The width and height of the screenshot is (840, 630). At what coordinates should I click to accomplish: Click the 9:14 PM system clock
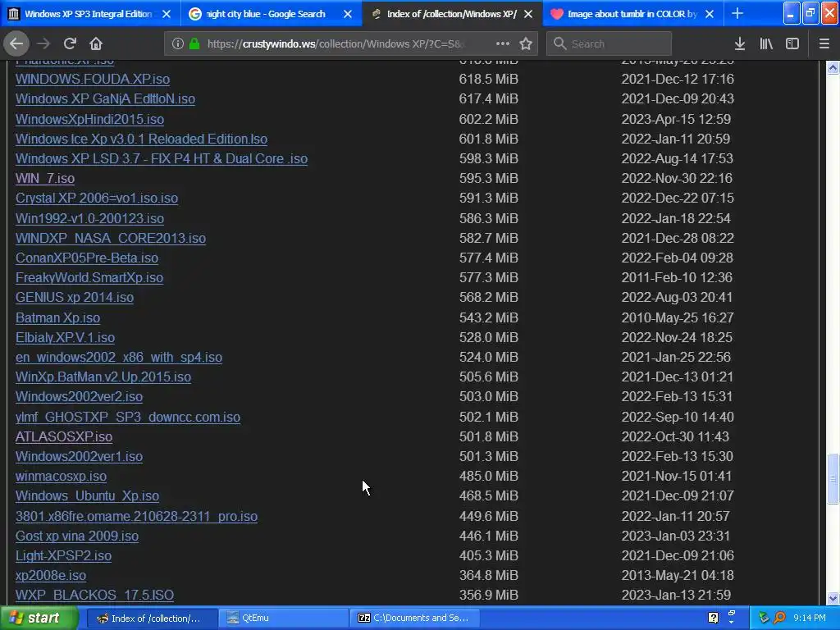click(810, 619)
